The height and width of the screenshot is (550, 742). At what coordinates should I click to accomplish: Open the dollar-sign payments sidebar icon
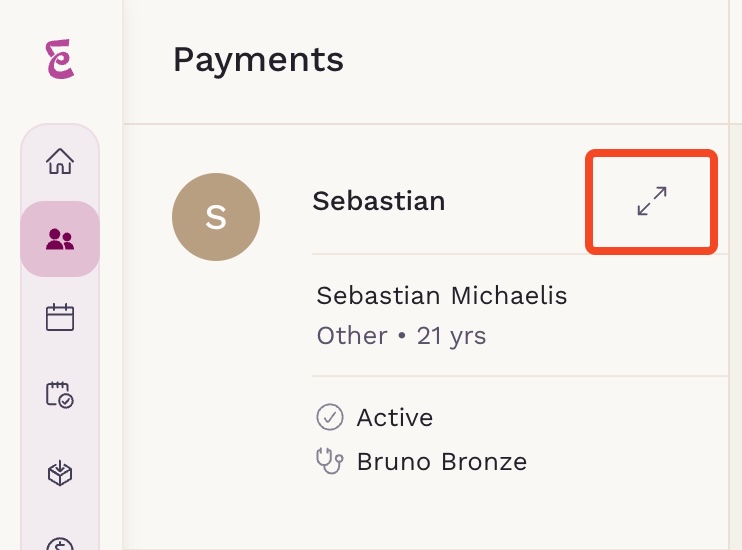pyautogui.click(x=60, y=544)
